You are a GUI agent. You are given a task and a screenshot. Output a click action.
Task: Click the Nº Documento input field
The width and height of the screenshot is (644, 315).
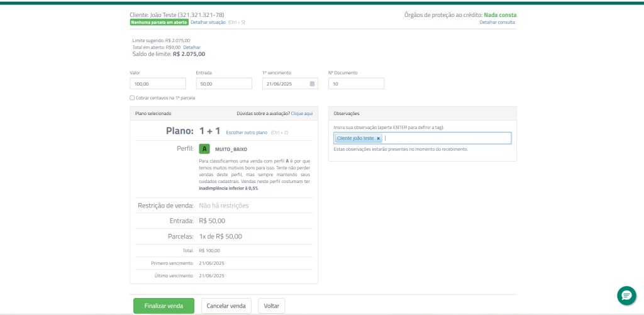click(x=356, y=84)
